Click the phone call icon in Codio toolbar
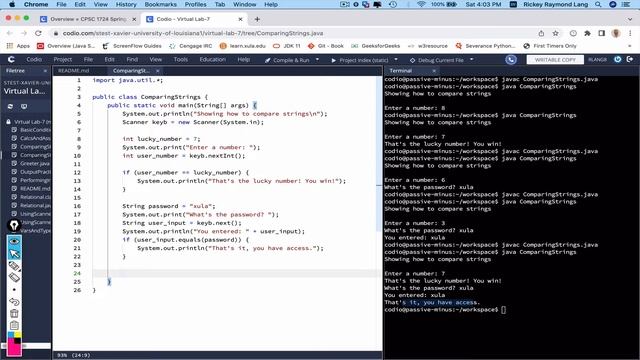This screenshot has height=360, width=640. [x=511, y=60]
